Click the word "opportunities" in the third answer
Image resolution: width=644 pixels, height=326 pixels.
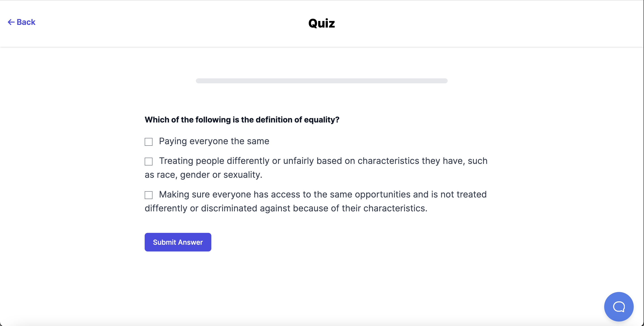point(382,194)
